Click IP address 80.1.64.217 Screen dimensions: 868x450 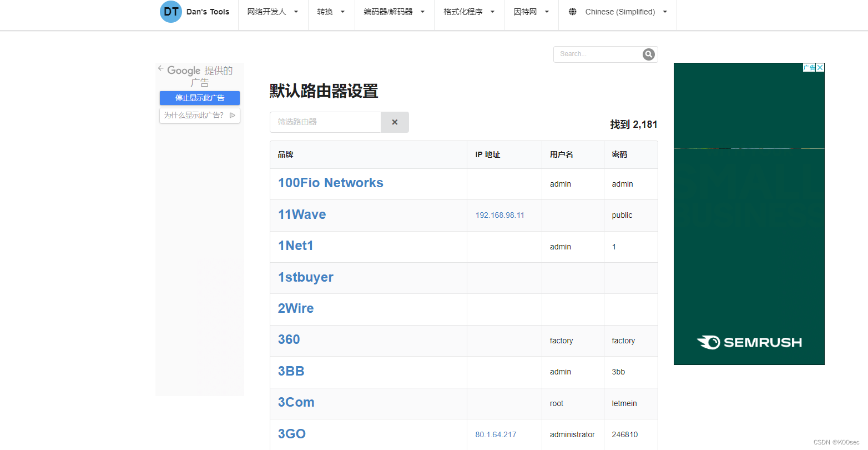[496, 434]
